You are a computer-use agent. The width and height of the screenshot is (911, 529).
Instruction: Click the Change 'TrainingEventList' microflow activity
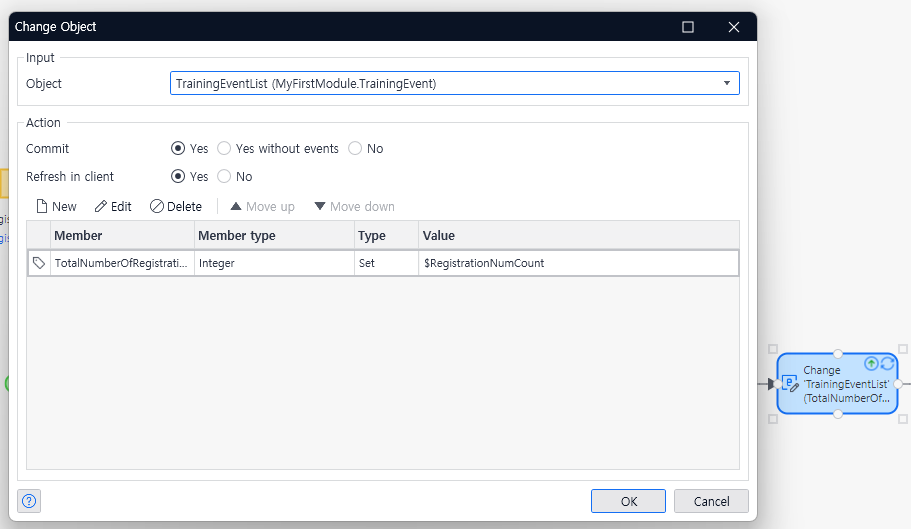pos(837,383)
